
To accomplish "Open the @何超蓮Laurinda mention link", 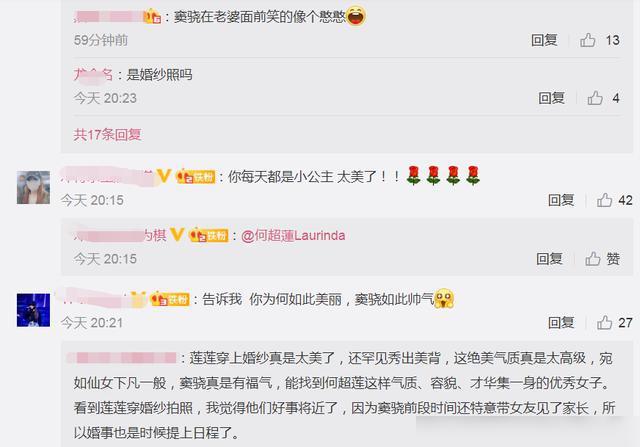I will tap(293, 236).
